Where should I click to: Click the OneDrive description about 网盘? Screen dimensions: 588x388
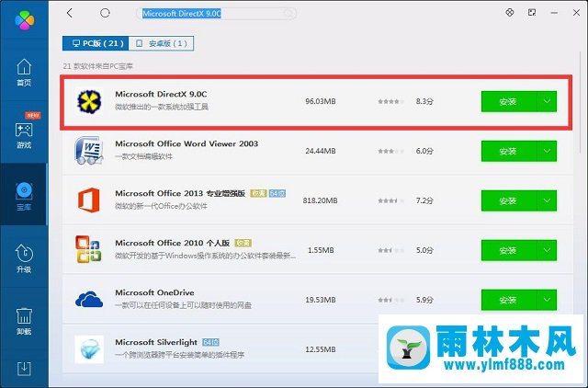pos(183,305)
